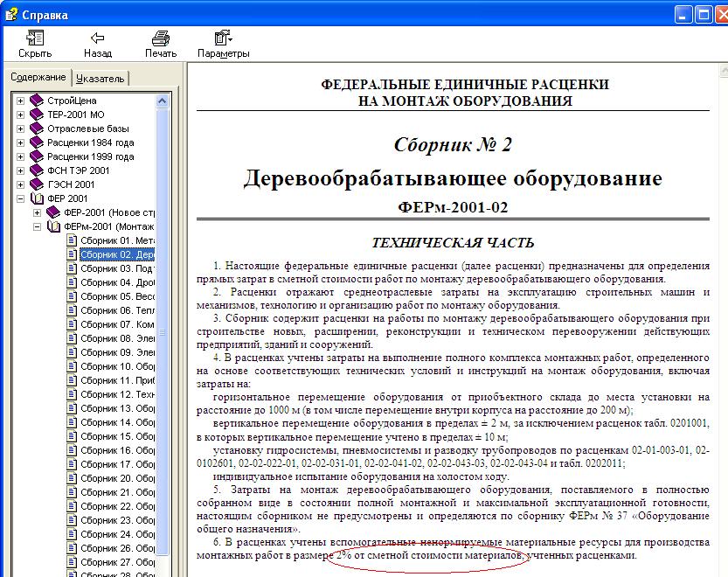
Task: Click the ФСН ТЭР 2001 book icon
Action: click(37, 170)
